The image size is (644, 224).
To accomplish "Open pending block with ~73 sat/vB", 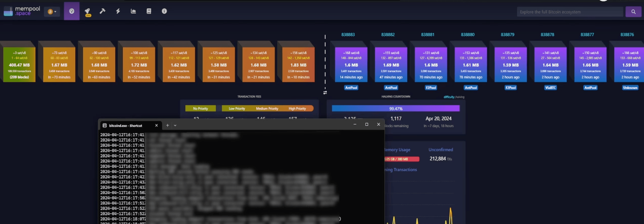I will (x=59, y=65).
